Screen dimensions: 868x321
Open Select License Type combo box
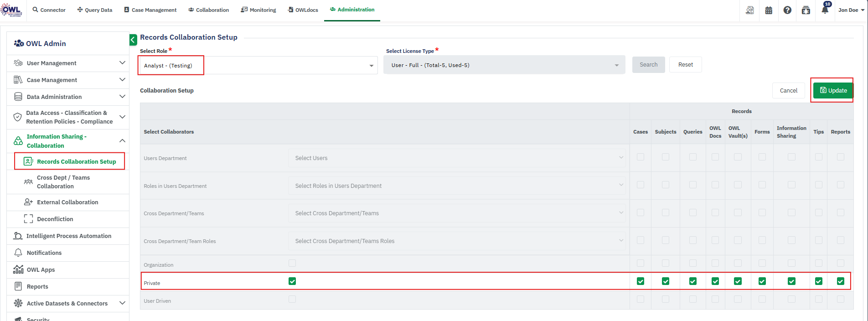(x=504, y=65)
